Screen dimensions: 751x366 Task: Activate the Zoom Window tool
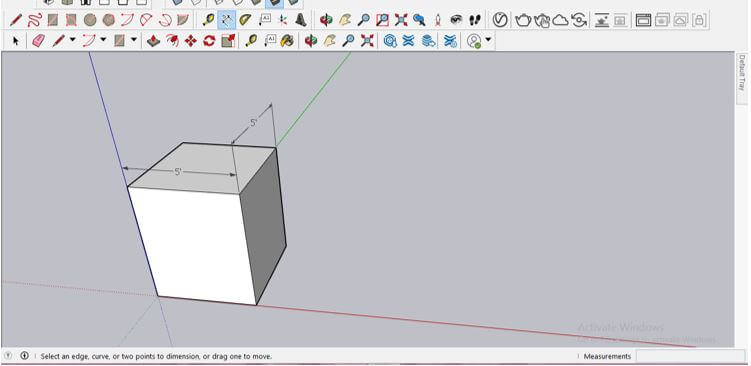(x=382, y=20)
